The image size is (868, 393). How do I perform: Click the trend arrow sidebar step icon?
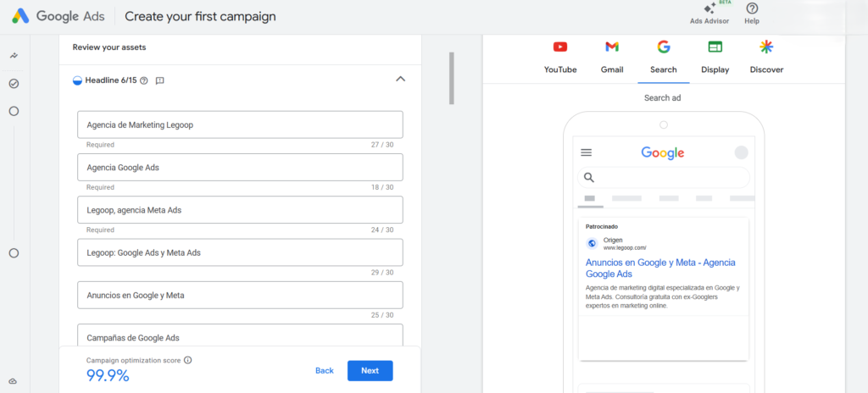click(14, 56)
